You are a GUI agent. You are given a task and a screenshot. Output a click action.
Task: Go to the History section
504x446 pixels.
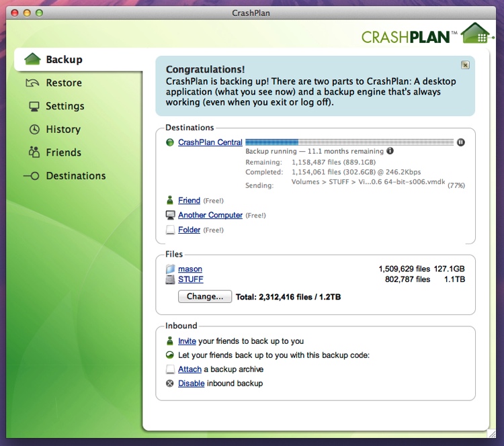[x=63, y=129]
